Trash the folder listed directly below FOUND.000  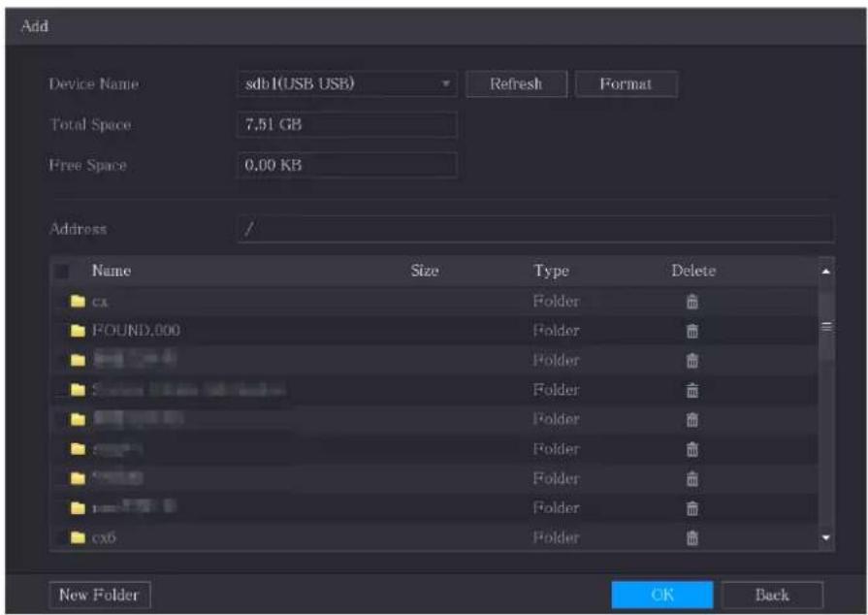691,360
